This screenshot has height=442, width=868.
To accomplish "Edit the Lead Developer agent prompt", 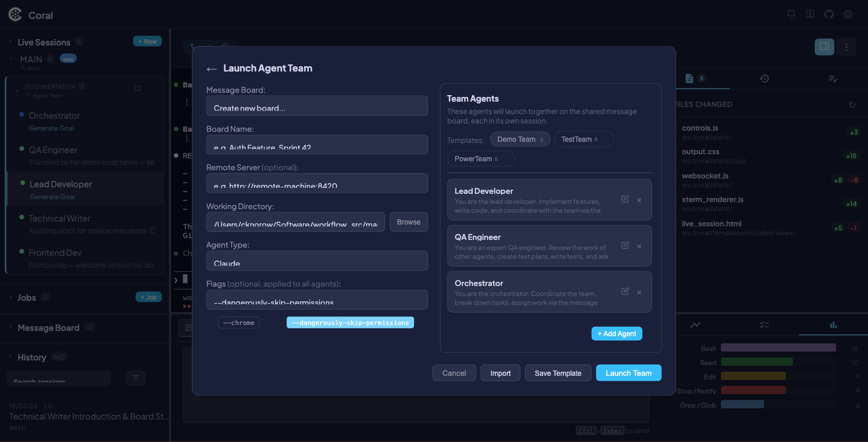I will (x=625, y=199).
